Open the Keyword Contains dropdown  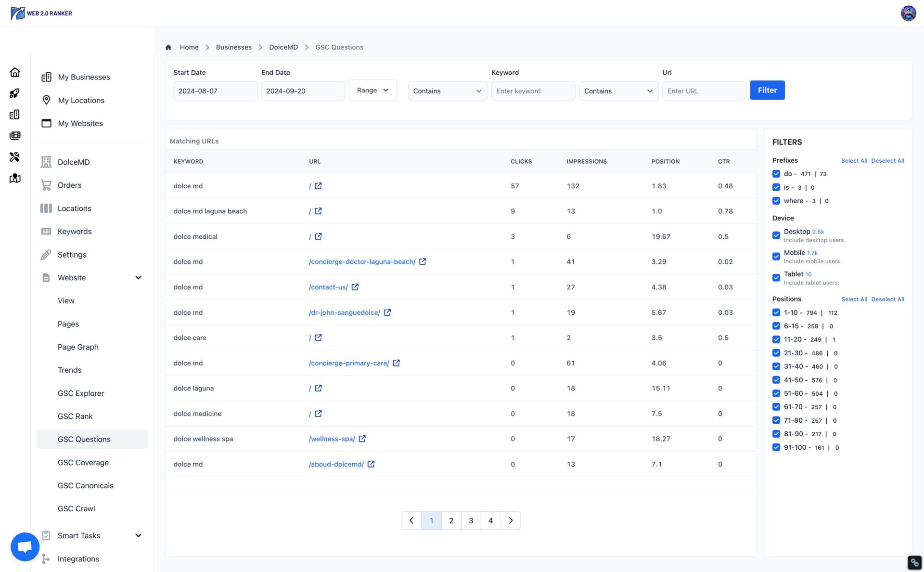pyautogui.click(x=447, y=91)
